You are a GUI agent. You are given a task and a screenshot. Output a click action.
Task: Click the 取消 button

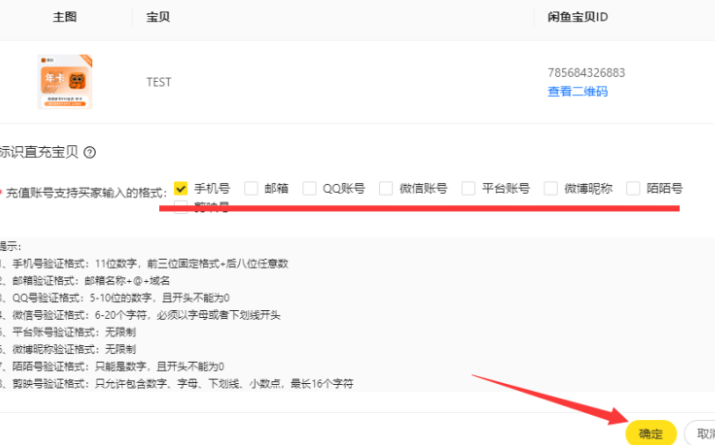[704, 433]
